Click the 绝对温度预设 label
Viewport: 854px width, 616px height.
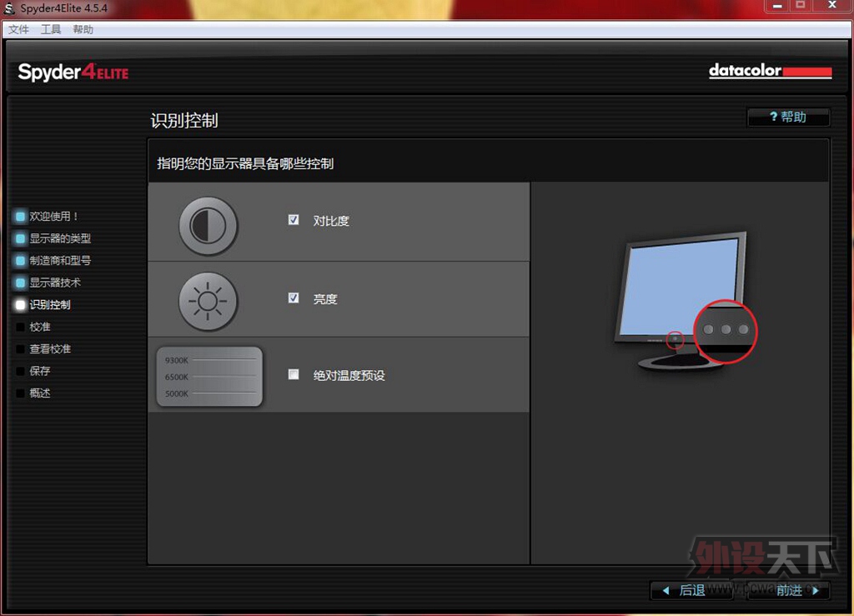click(x=349, y=375)
